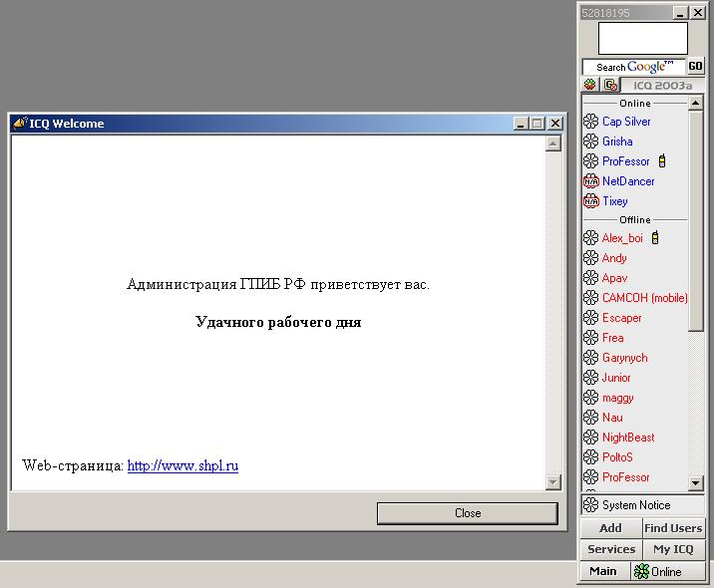Image resolution: width=714 pixels, height=588 pixels.
Task: Click the Google search input field
Action: pos(633,67)
